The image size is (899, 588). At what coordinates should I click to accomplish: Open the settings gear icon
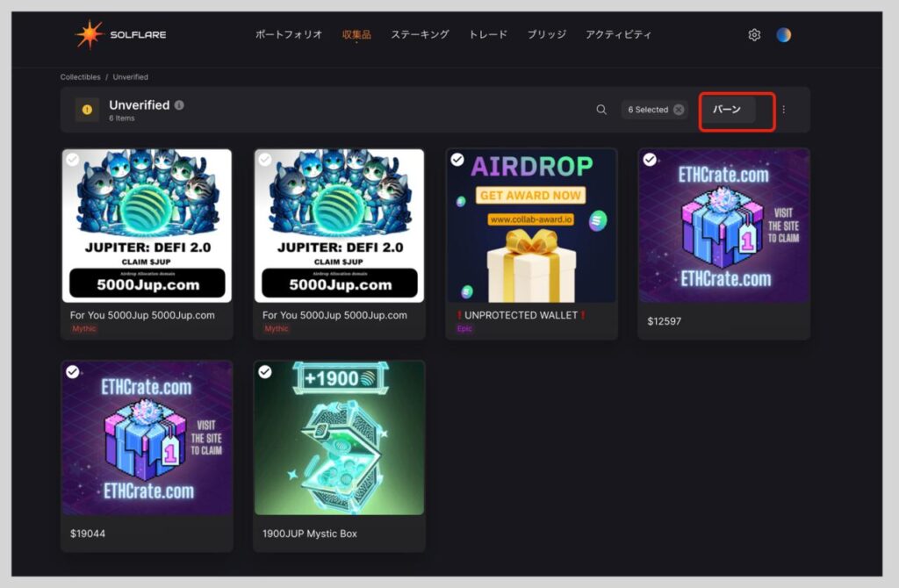tap(754, 35)
